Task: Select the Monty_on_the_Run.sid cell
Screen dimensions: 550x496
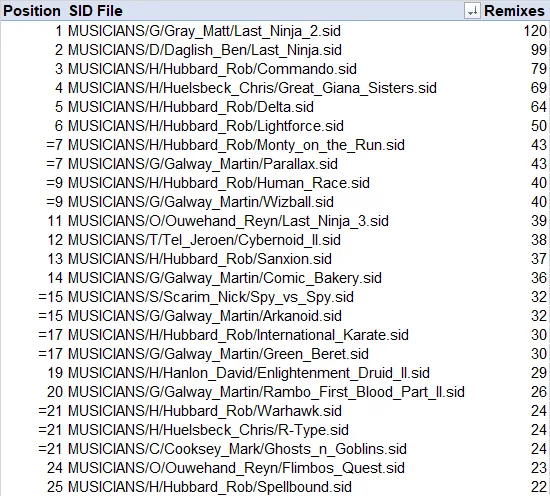Action: [236, 145]
